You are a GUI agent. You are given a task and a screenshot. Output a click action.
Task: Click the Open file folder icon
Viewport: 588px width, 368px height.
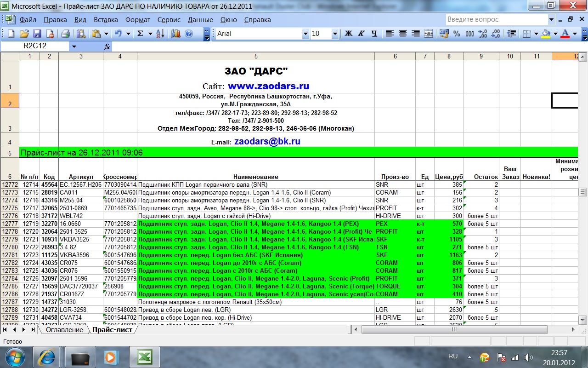click(x=24, y=34)
